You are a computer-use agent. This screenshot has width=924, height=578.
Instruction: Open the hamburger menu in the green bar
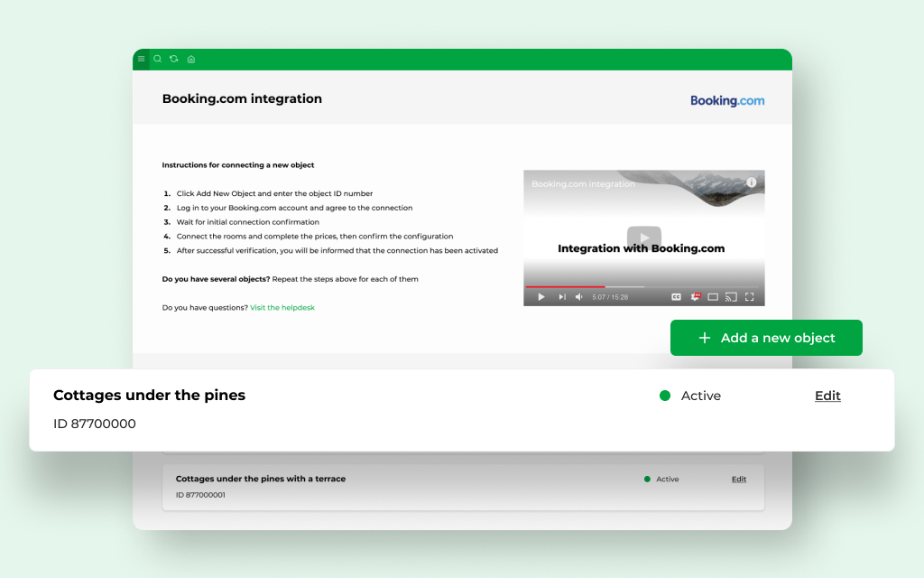(x=141, y=59)
